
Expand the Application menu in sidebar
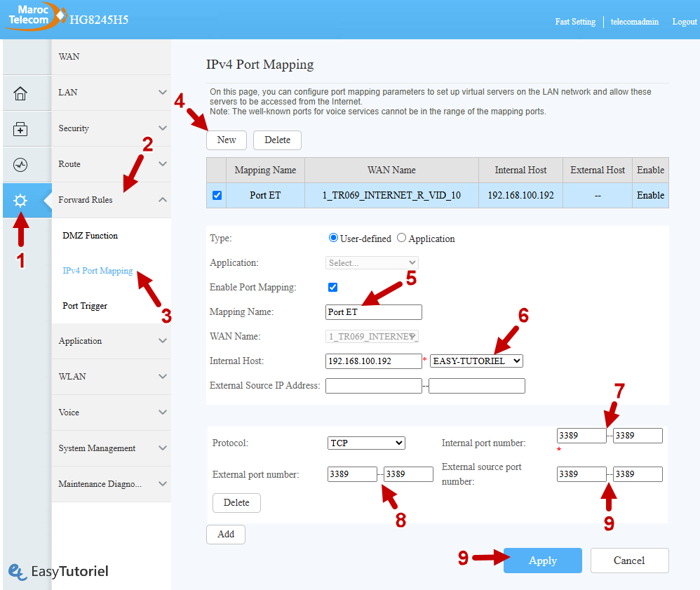[111, 341]
